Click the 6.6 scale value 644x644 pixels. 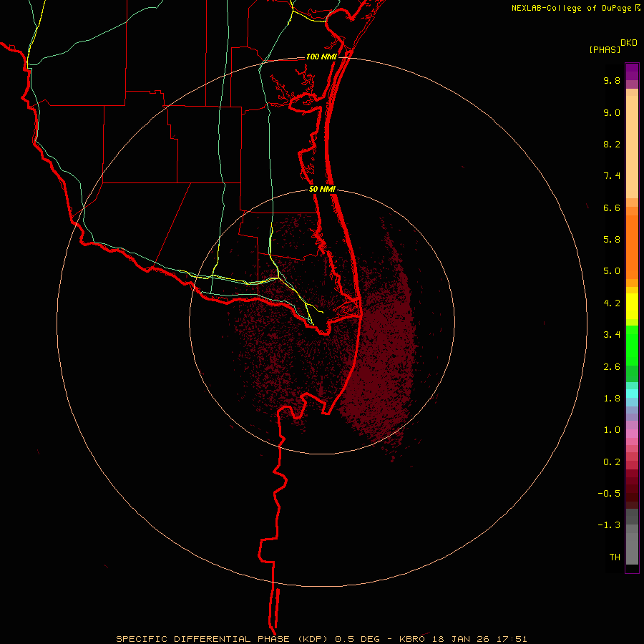tap(612, 208)
